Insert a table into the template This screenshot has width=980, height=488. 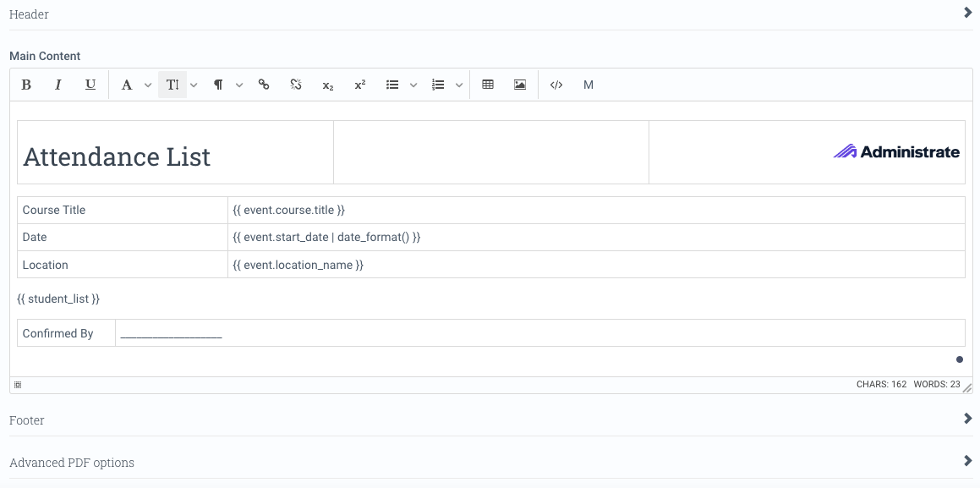pos(488,85)
